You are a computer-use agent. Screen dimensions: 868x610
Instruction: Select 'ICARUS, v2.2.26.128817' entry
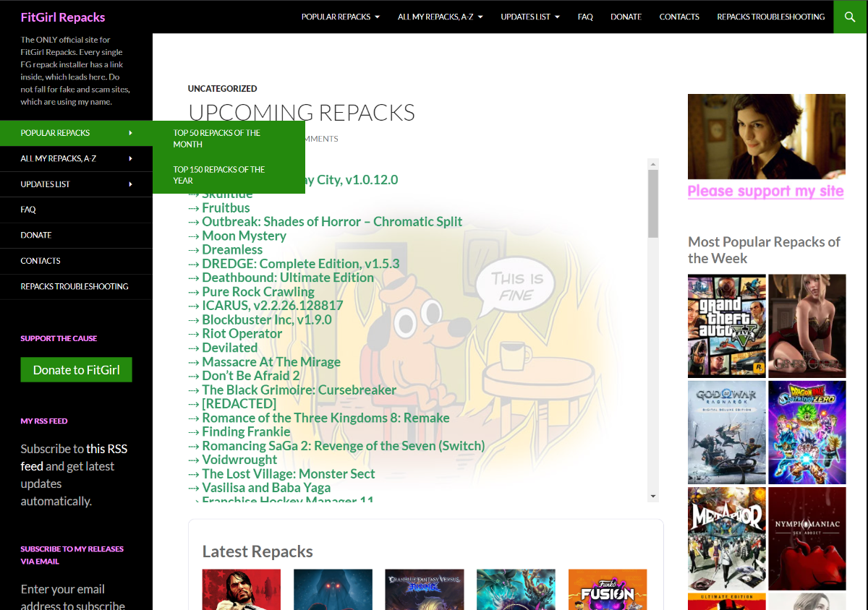pyautogui.click(x=273, y=306)
